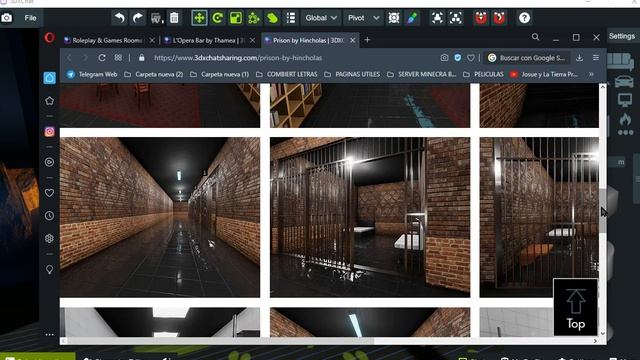Open sidebar bookmarks star icon

point(49,101)
